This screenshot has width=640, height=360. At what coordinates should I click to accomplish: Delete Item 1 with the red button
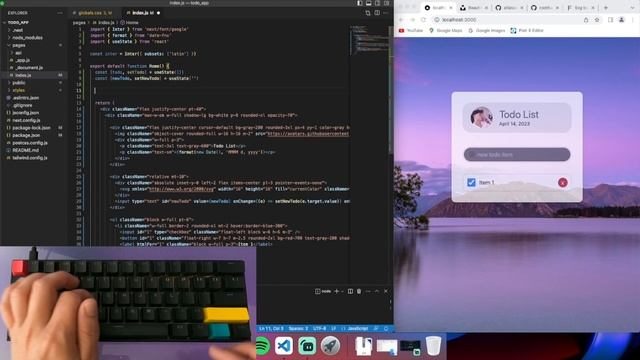[x=562, y=182]
